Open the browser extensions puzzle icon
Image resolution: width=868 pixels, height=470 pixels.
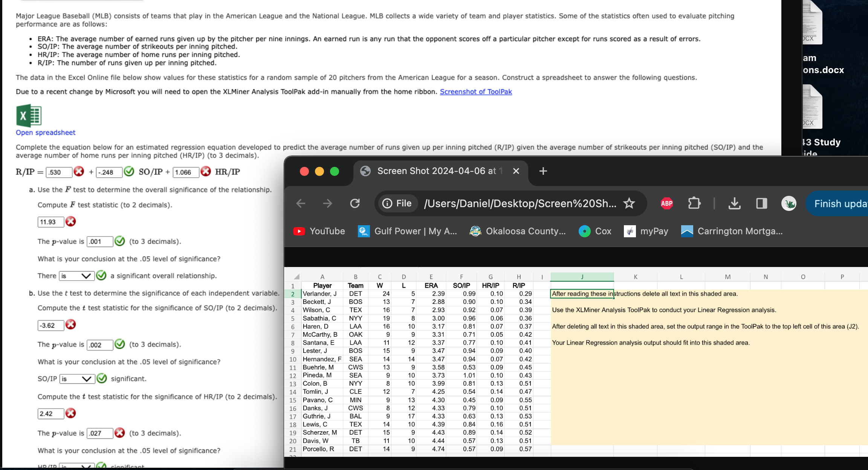tap(694, 203)
